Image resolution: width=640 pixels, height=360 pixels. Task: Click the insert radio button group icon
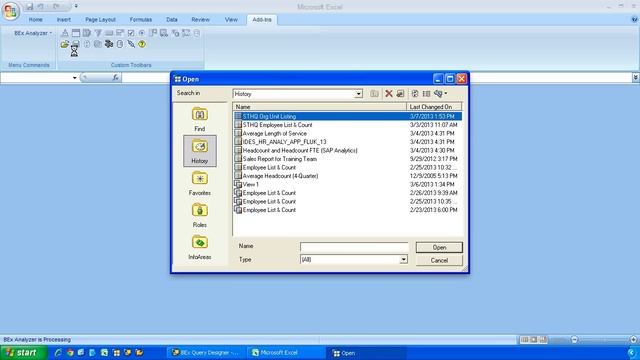[x=142, y=33]
